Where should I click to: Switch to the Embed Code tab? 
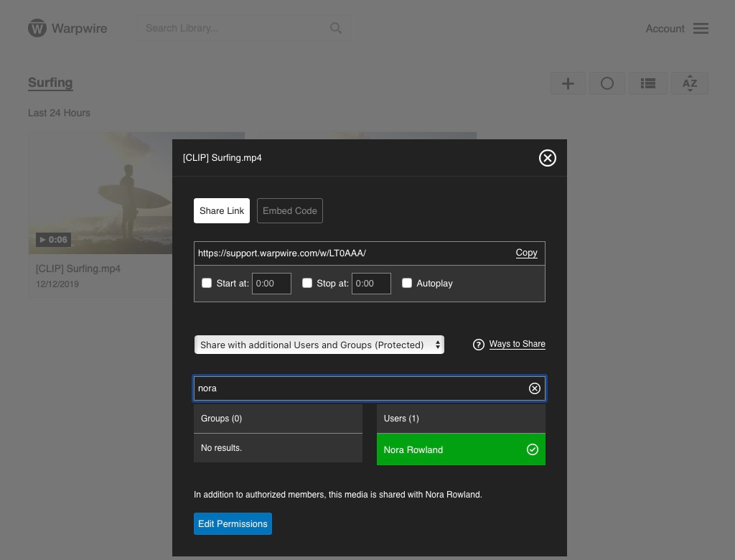pos(290,210)
